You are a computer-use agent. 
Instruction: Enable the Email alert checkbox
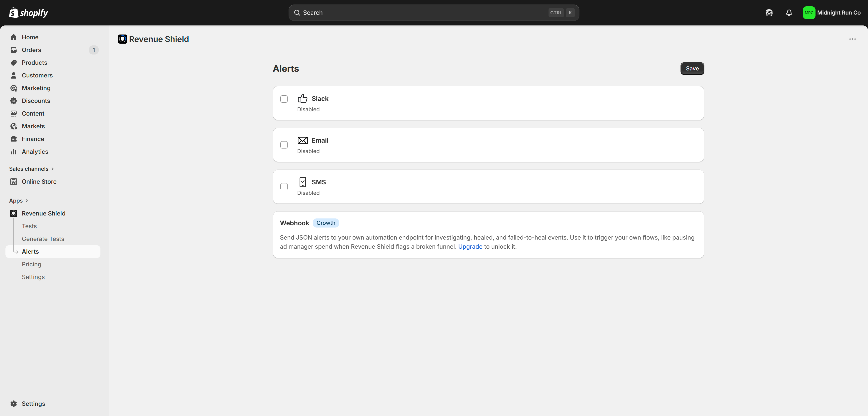click(284, 144)
